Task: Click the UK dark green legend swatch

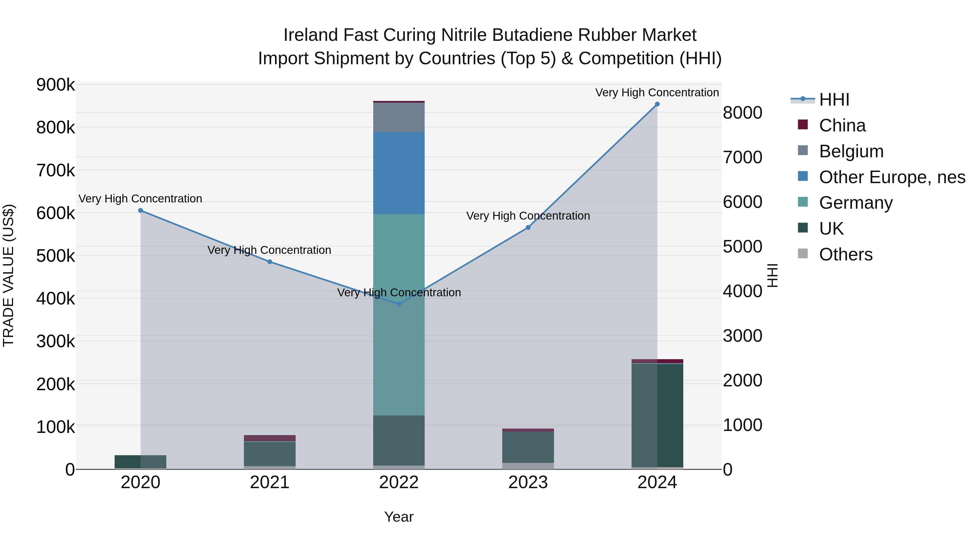Action: [x=803, y=228]
